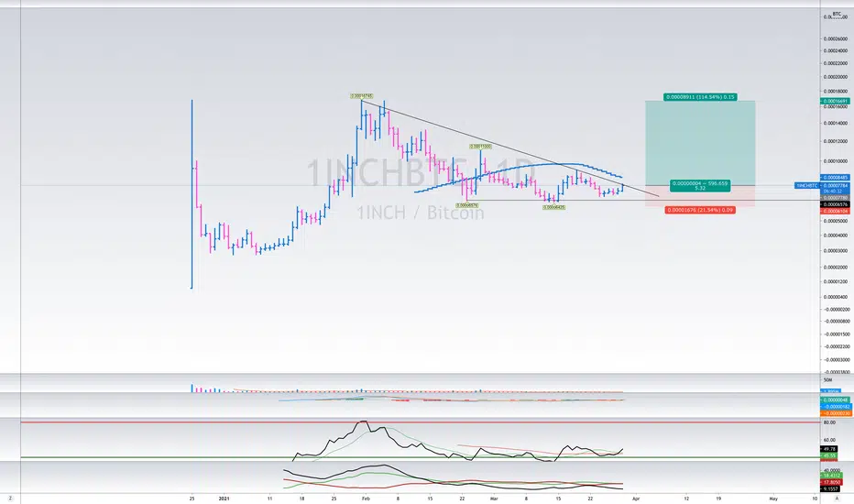This screenshot has height=504, width=854.
Task: Click the 1INCHBTC symbol tag near the price axis
Action: [x=806, y=186]
